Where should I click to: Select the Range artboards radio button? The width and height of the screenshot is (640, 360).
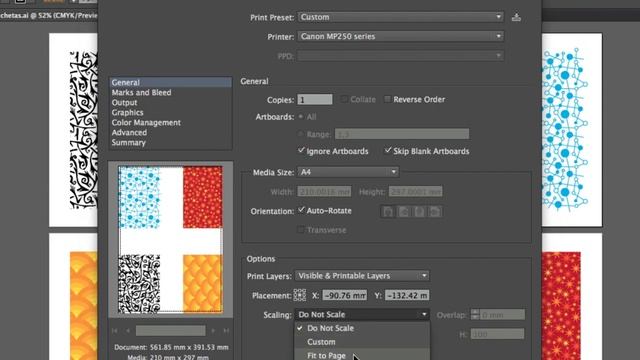tap(301, 134)
